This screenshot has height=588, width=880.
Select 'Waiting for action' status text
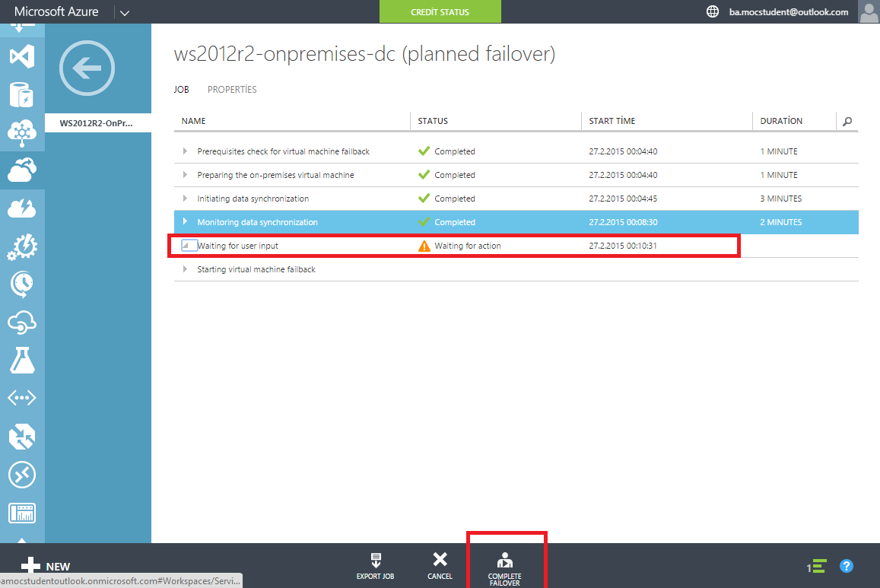coord(468,246)
